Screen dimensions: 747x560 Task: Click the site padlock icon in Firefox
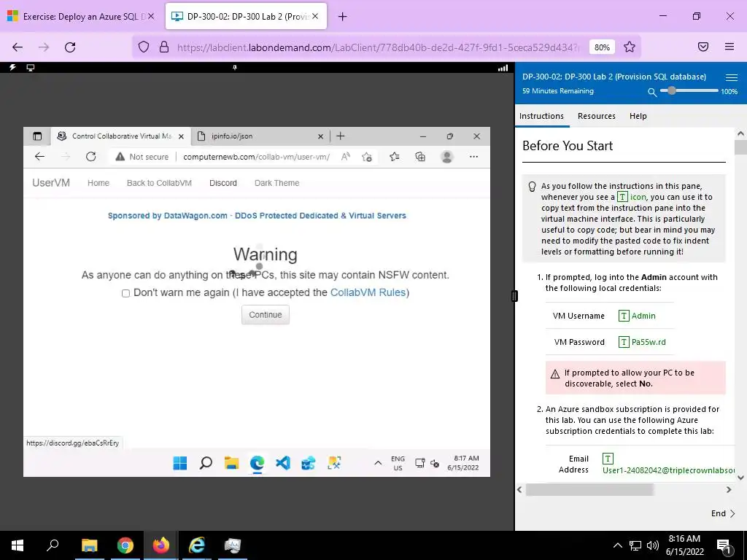[164, 47]
